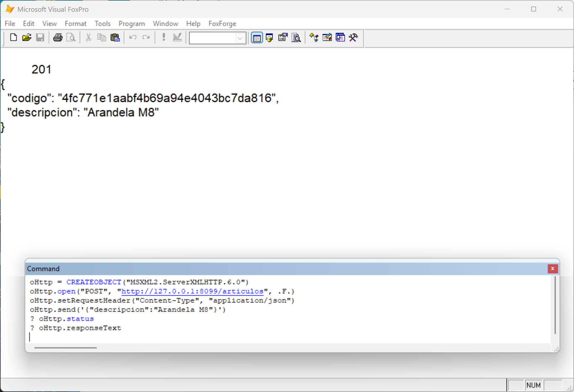Viewport: 574px width, 392px height.
Task: Open the Class Browser toolbar icon
Action: pyautogui.click(x=314, y=38)
